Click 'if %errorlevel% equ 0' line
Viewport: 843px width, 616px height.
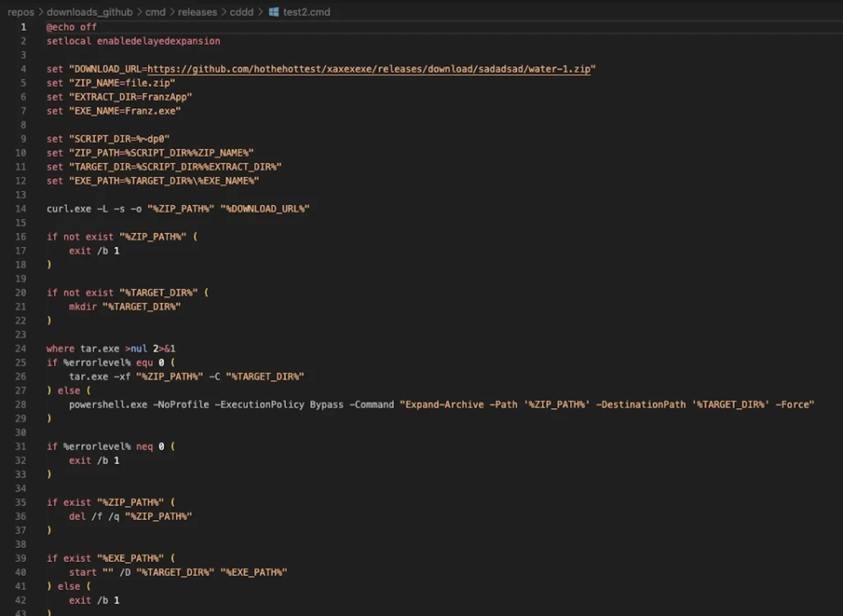pos(111,363)
